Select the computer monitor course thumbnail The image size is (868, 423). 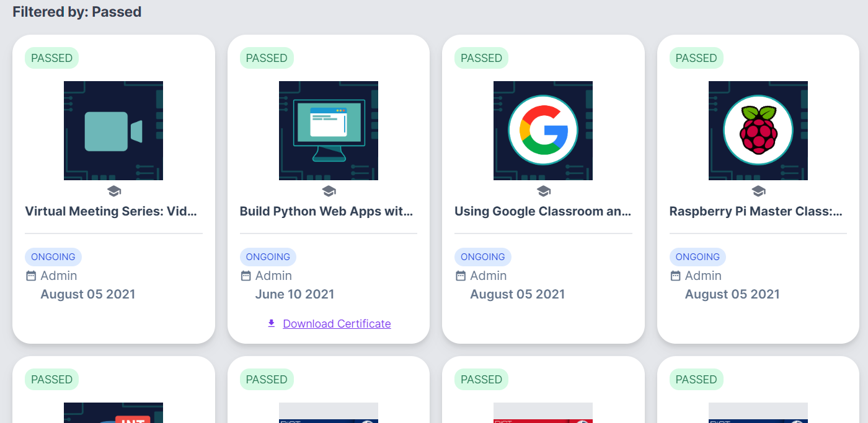pyautogui.click(x=329, y=131)
